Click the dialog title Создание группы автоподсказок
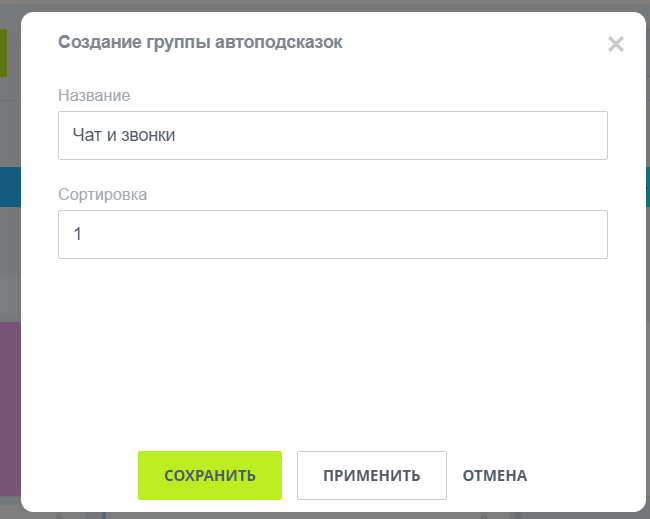 pyautogui.click(x=200, y=42)
